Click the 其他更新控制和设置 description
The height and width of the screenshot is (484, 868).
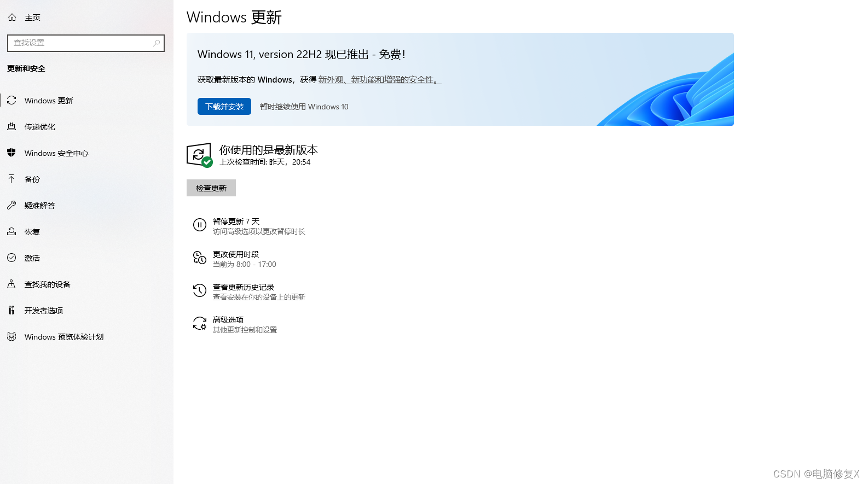(x=245, y=330)
